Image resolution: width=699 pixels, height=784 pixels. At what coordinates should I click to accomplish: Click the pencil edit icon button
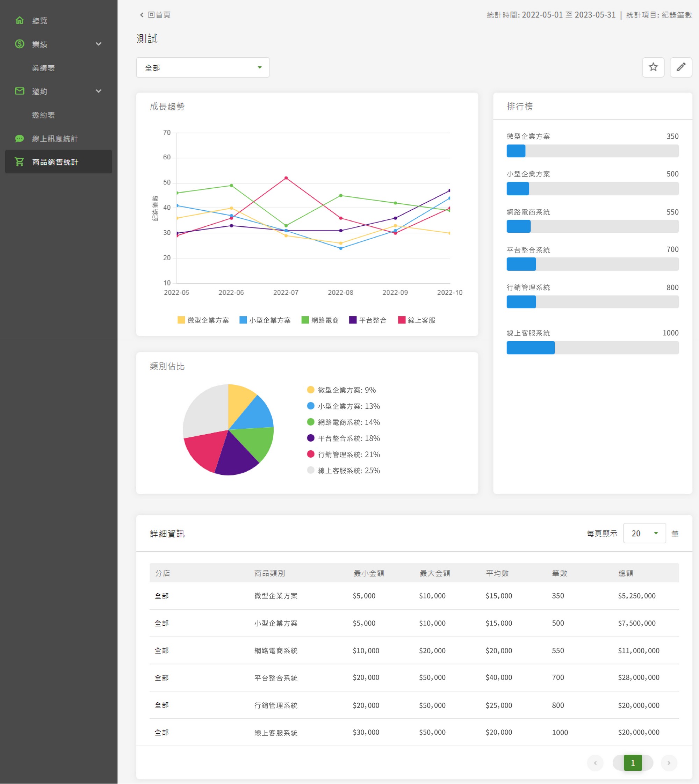[x=680, y=67]
